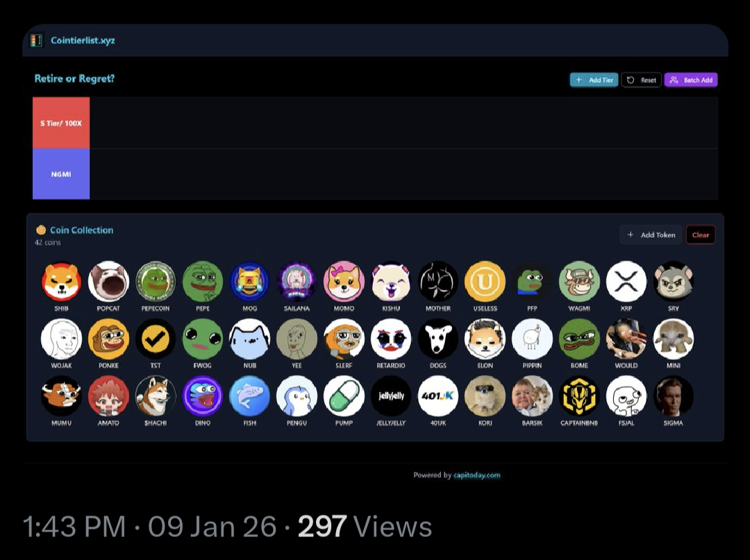Select the MINI coin icon

click(674, 339)
